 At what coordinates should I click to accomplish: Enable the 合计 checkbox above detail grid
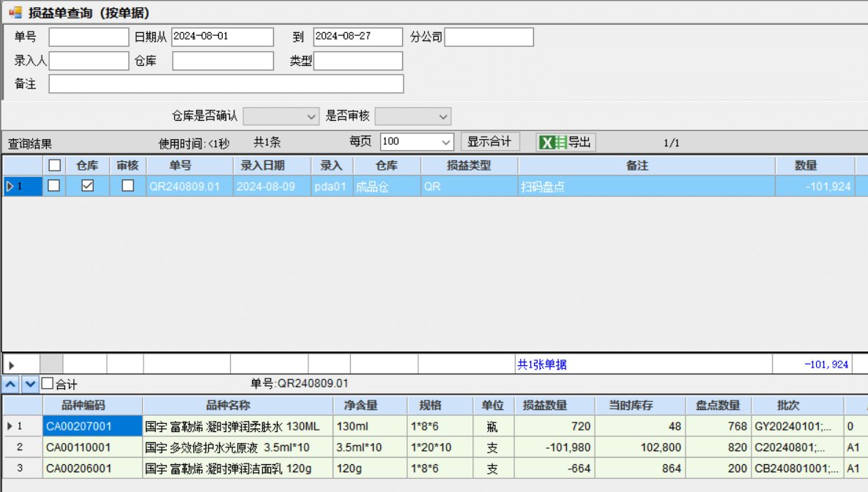click(x=48, y=384)
